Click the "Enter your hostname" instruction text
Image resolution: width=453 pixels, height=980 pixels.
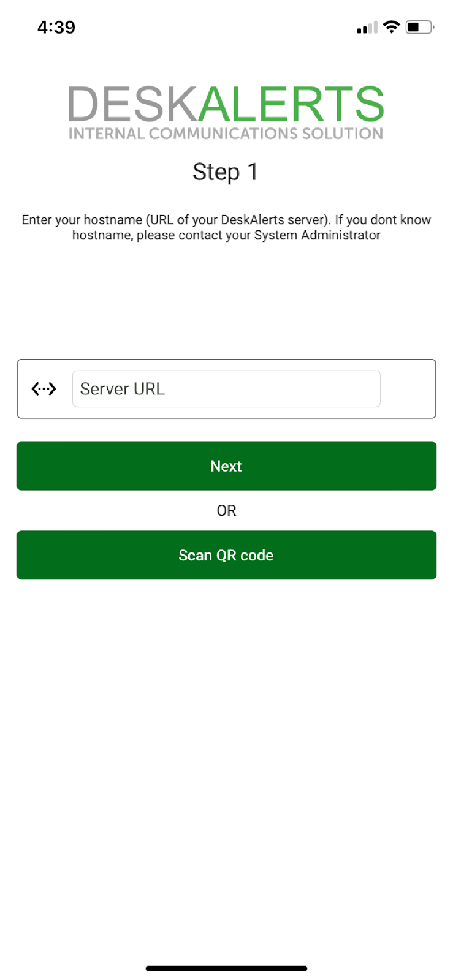(x=82, y=220)
